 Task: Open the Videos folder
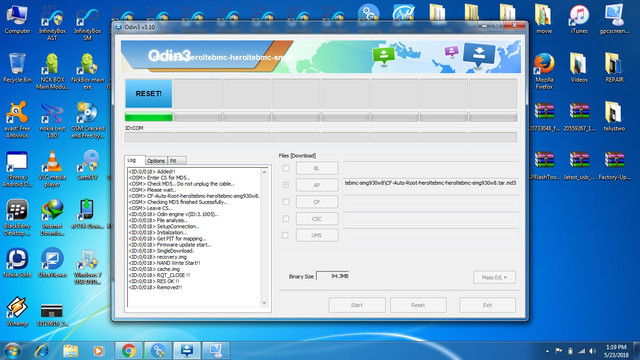coord(579,68)
